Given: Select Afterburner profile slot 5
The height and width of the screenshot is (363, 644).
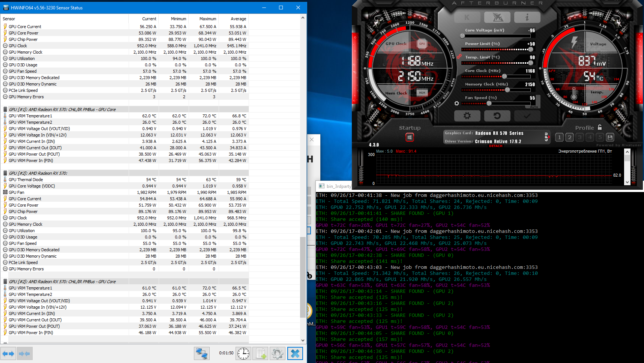Looking at the screenshot, I should (600, 137).
